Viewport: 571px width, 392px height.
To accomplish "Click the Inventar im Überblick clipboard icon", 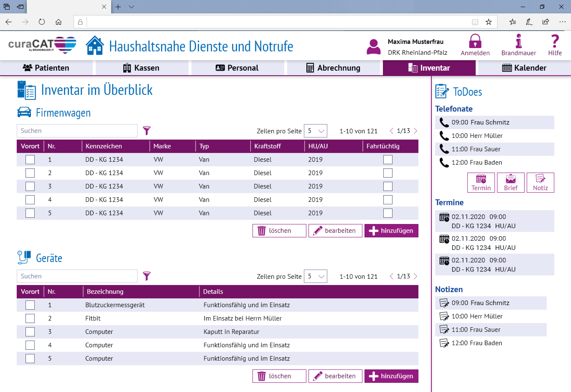I will tap(27, 90).
